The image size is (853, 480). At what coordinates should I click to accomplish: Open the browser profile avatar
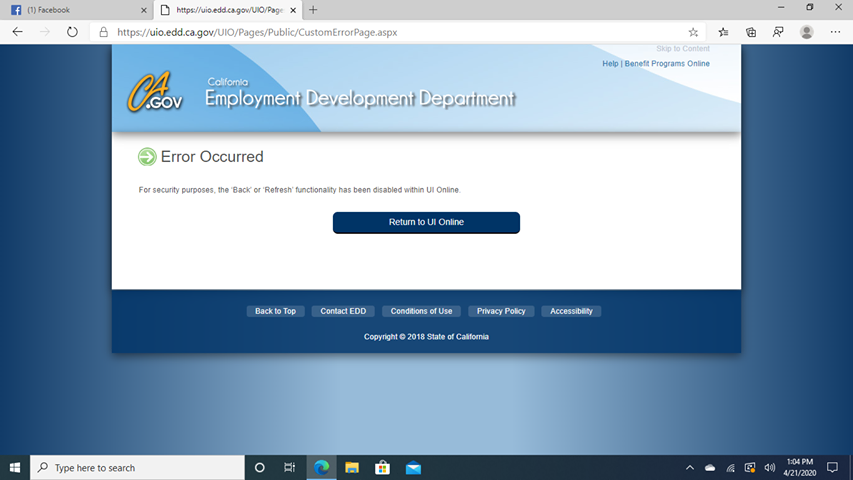(x=807, y=32)
